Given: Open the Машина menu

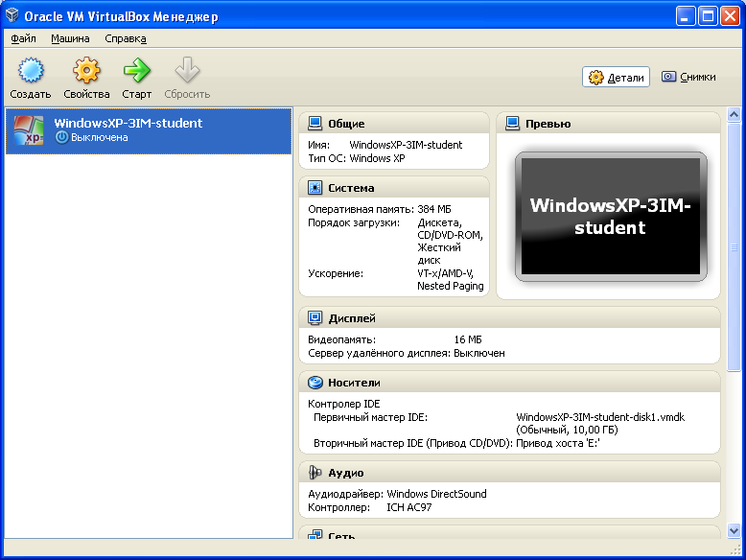Looking at the screenshot, I should coord(70,38).
